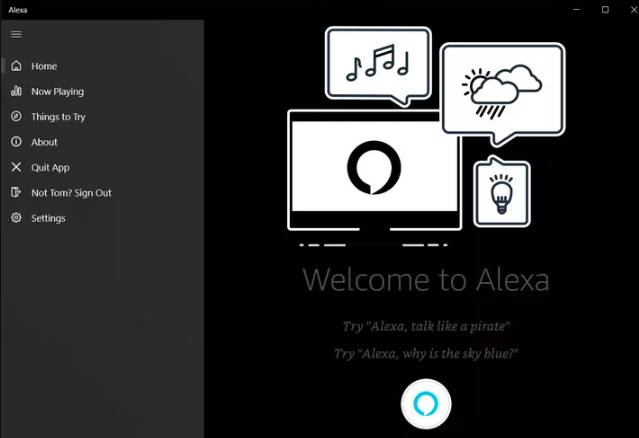Click the Home house icon
Viewport: 639px width, 438px height.
[x=16, y=66]
